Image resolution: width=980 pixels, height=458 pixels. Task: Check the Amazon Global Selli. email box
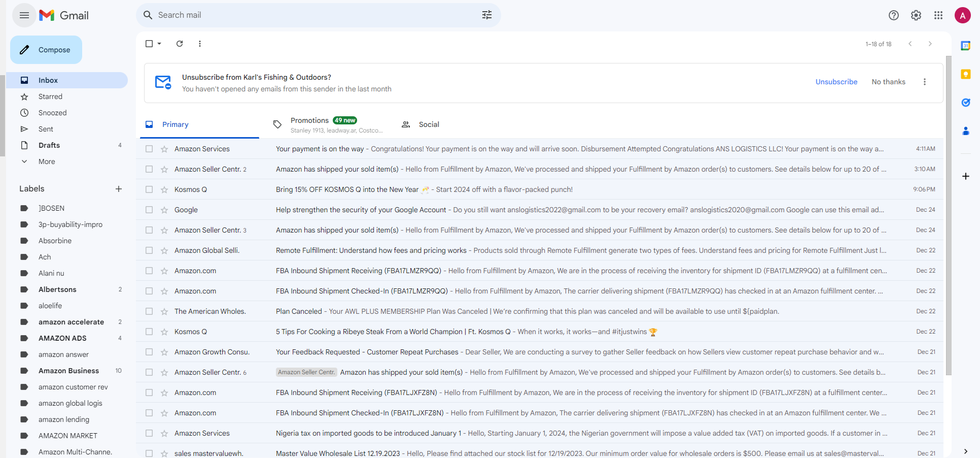[x=149, y=250]
